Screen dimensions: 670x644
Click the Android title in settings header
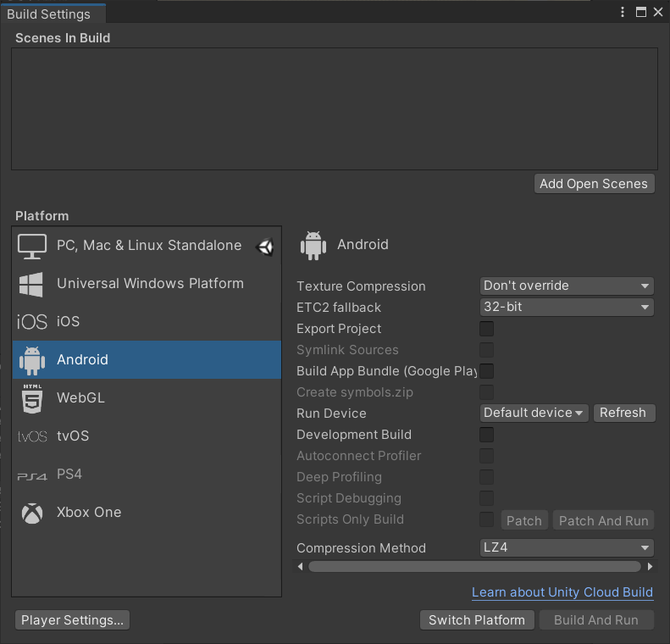click(x=363, y=245)
